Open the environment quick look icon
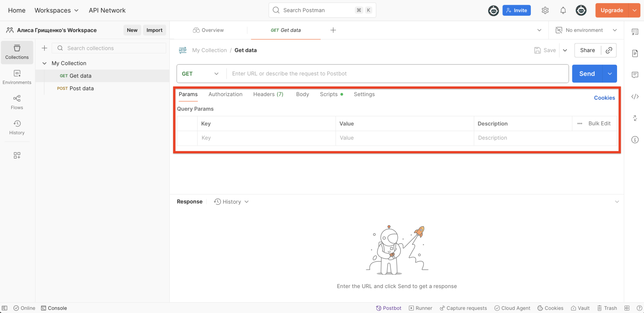The width and height of the screenshot is (644, 313). coord(559,30)
